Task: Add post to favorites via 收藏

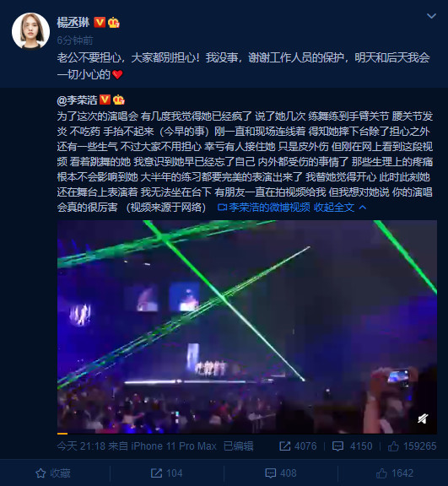Action: (x=52, y=473)
